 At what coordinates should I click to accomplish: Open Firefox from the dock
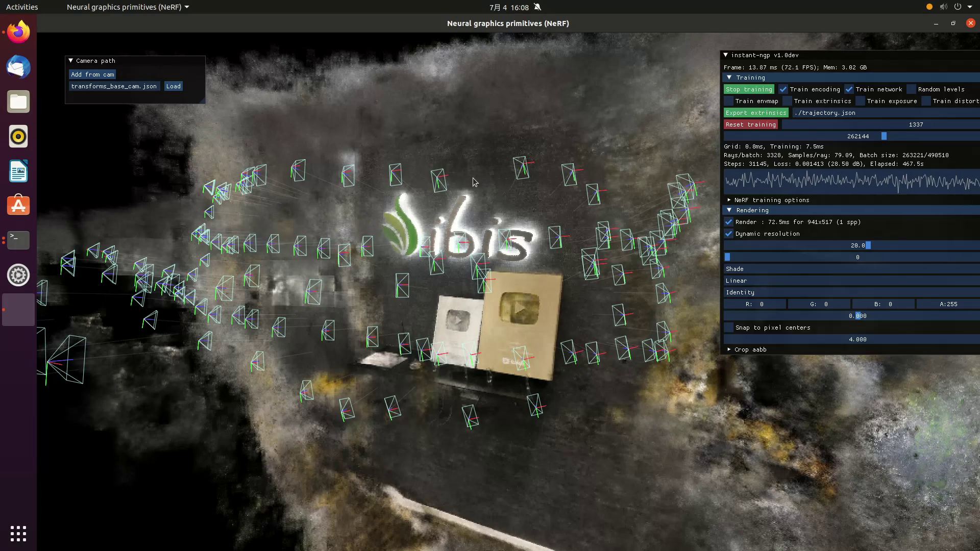(18, 32)
